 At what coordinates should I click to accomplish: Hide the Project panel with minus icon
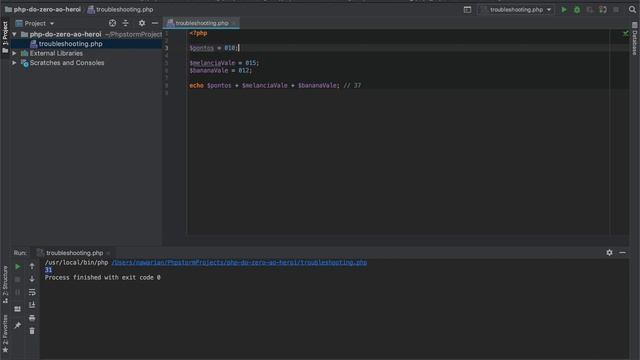pos(155,23)
